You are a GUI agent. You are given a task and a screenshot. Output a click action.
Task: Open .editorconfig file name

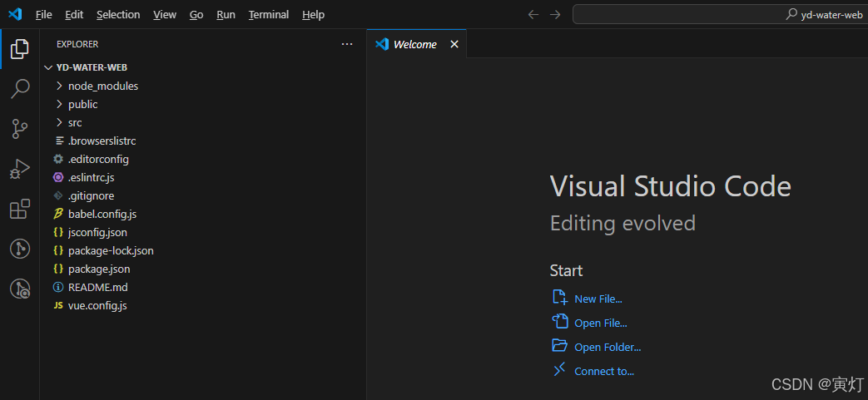pyautogui.click(x=98, y=160)
